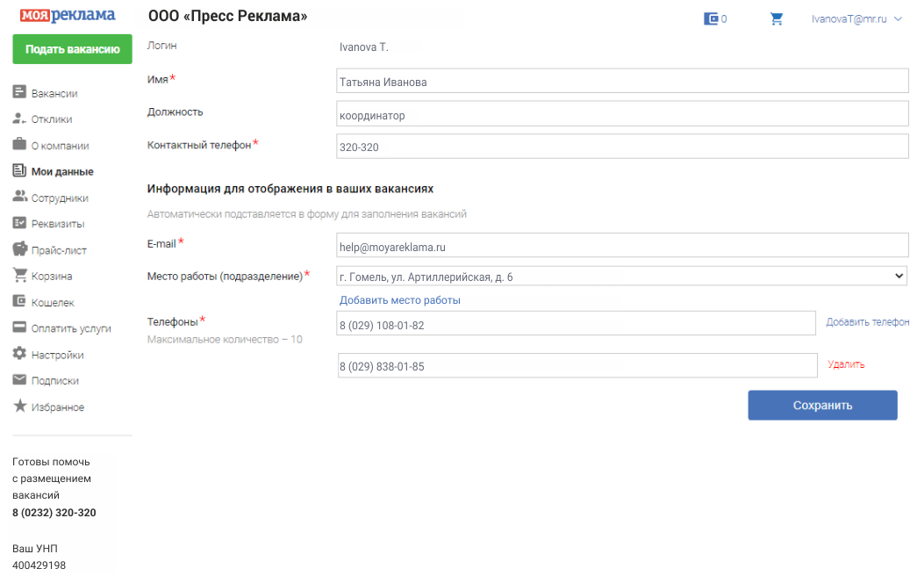
Task: Open the shopping cart icon in the header
Action: click(x=777, y=18)
